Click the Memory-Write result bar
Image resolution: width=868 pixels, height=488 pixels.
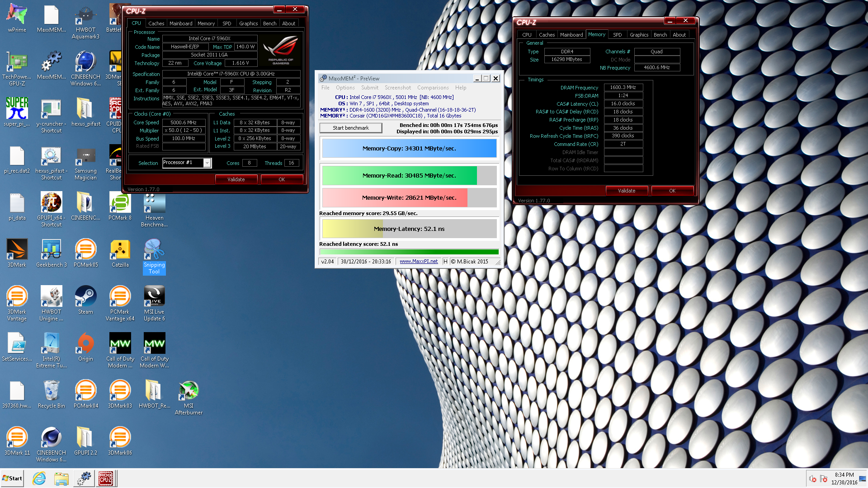click(409, 197)
